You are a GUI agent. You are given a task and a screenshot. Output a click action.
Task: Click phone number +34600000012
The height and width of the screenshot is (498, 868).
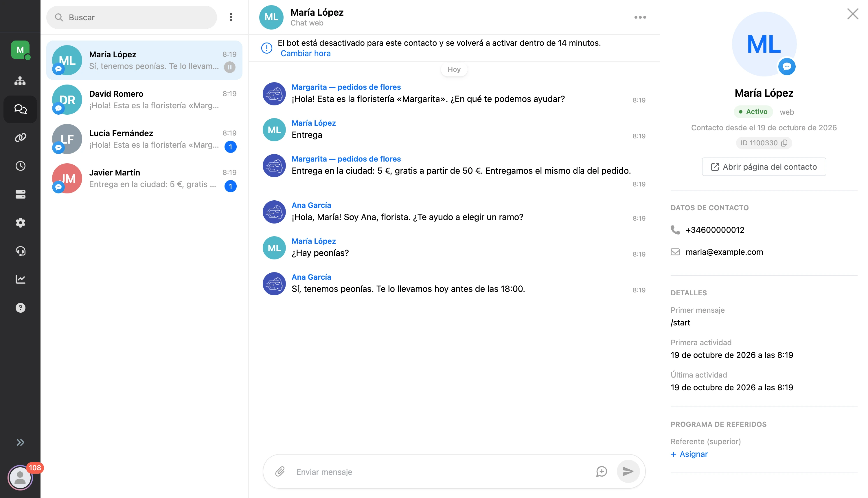tap(715, 230)
